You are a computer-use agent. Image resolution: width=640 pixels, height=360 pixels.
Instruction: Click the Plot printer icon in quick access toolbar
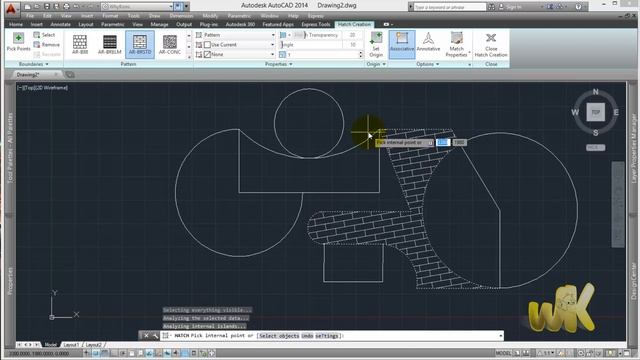[66, 7]
